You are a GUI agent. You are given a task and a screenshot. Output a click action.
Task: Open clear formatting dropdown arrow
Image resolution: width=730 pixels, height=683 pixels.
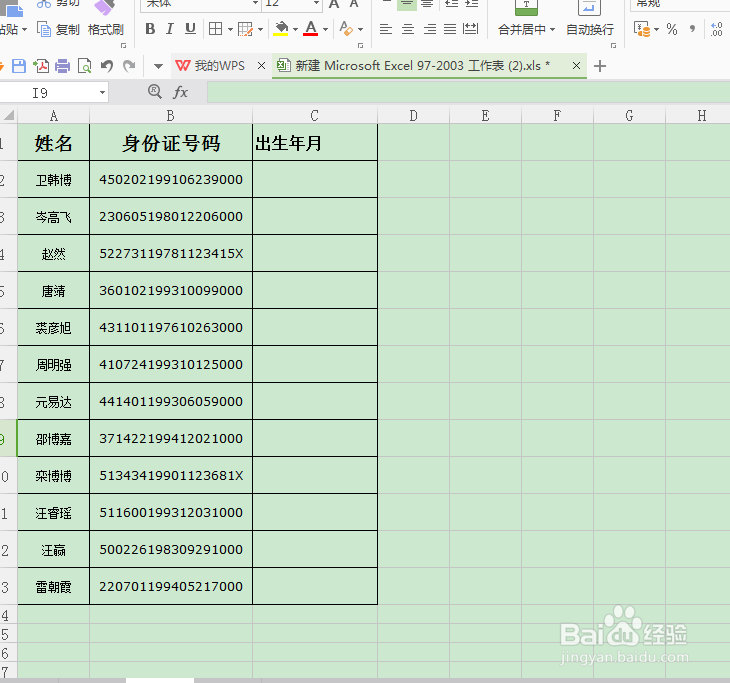(360, 30)
